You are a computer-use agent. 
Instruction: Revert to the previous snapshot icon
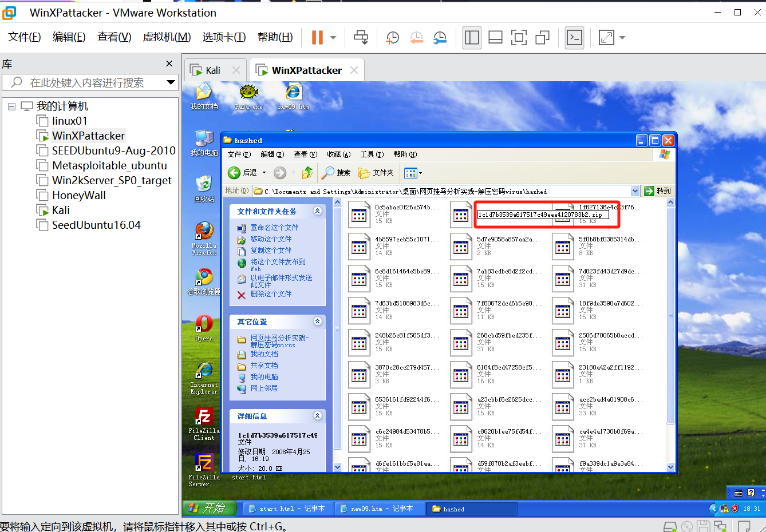pos(416,38)
